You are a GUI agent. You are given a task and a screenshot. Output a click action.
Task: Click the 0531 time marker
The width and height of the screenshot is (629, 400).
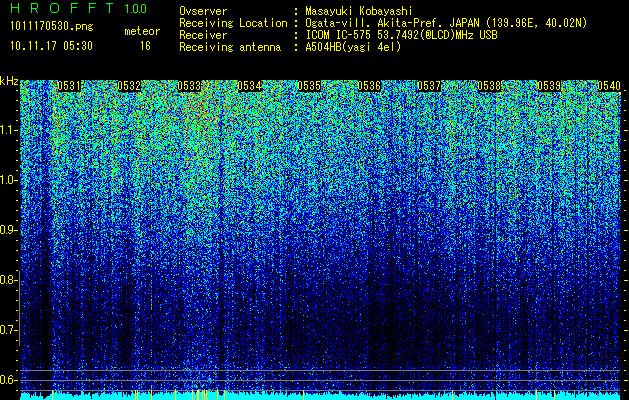coord(69,86)
